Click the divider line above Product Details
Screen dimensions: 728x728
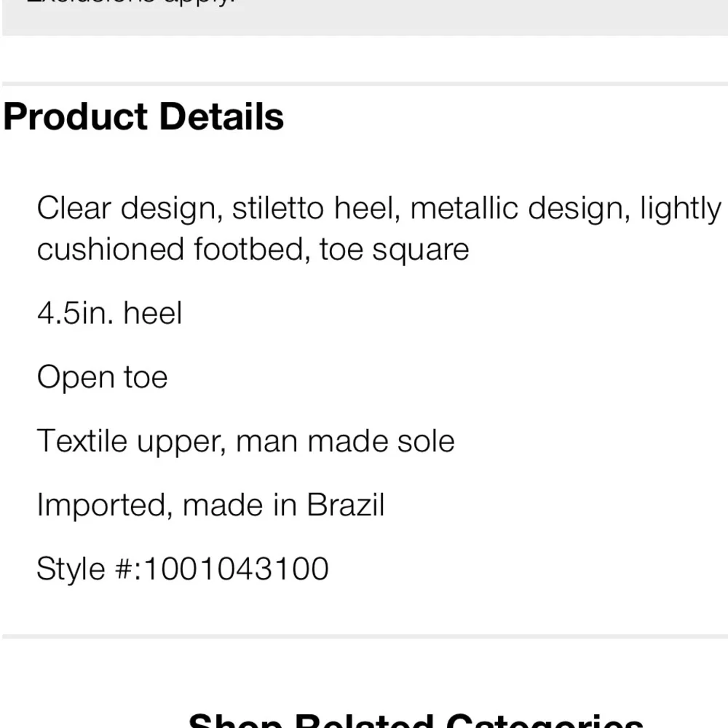click(364, 84)
